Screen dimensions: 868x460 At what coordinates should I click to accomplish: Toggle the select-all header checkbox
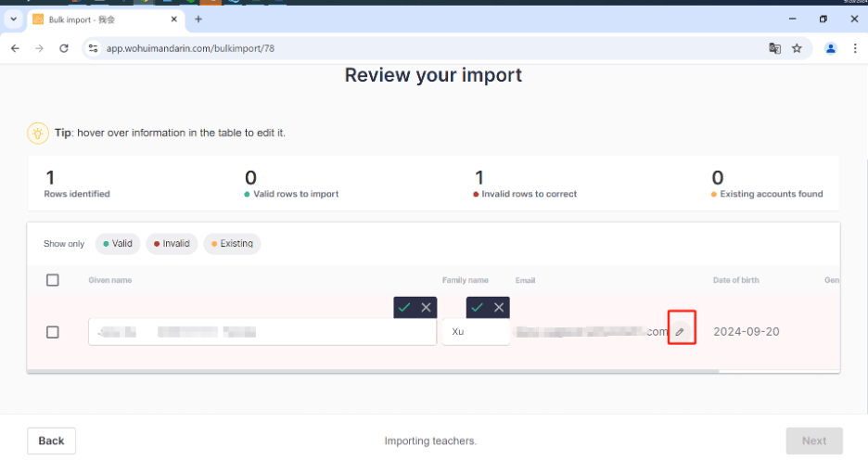pos(53,280)
